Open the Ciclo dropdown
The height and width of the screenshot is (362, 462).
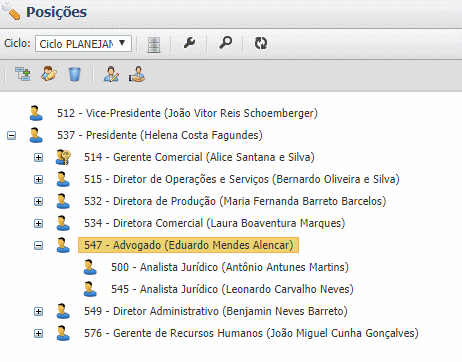[x=83, y=44]
